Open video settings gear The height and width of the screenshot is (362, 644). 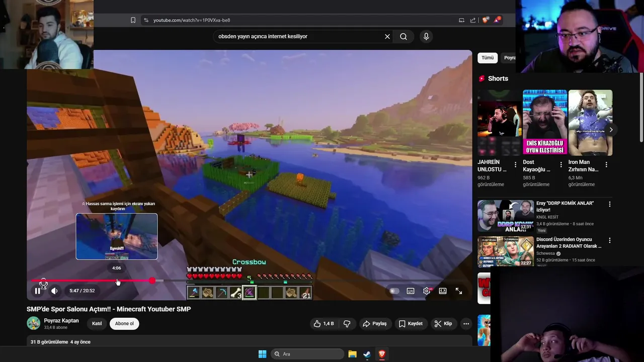coord(427,291)
